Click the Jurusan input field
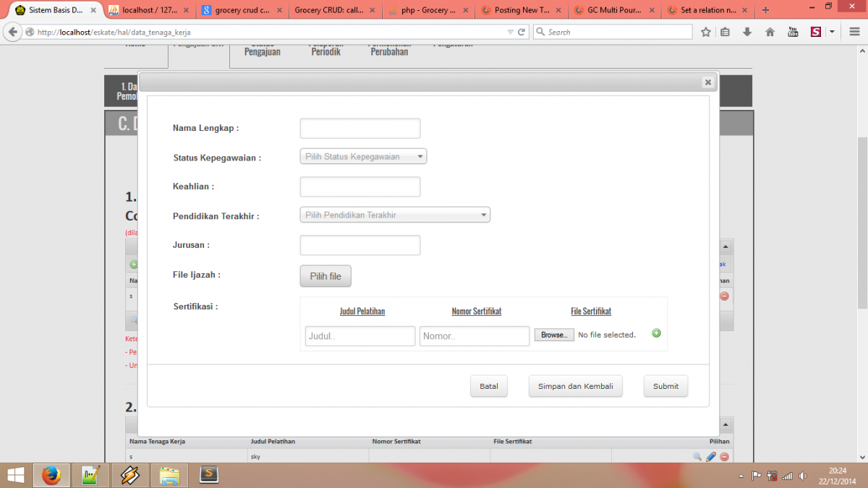This screenshot has width=868, height=488. (x=360, y=245)
